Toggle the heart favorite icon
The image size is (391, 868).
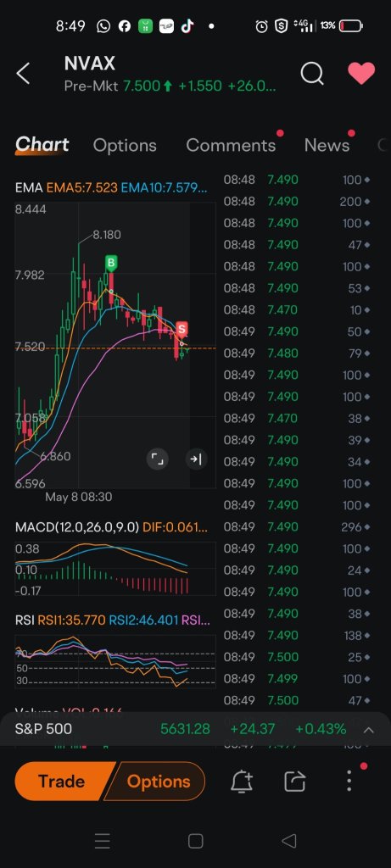point(361,73)
